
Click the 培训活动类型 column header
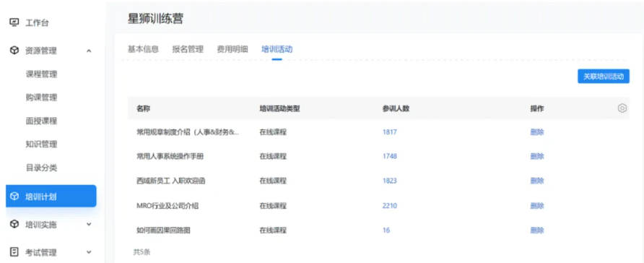(x=279, y=109)
